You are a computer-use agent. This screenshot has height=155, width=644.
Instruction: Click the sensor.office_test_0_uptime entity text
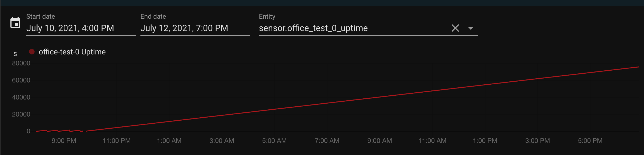[313, 28]
